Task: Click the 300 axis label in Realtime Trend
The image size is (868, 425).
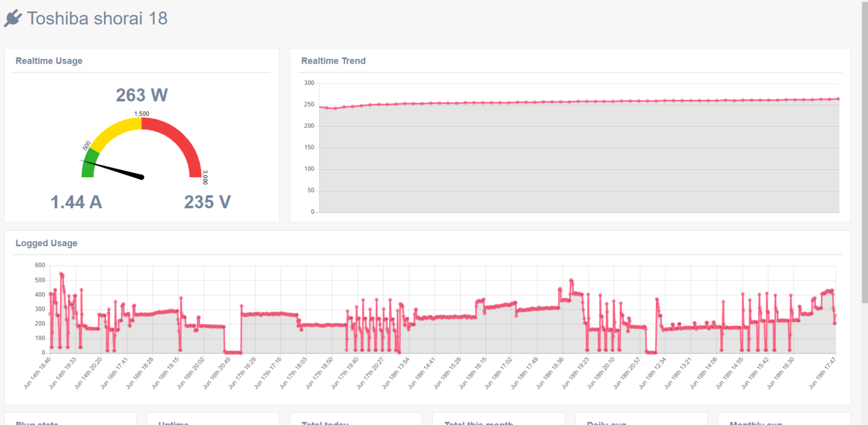Action: click(x=309, y=83)
